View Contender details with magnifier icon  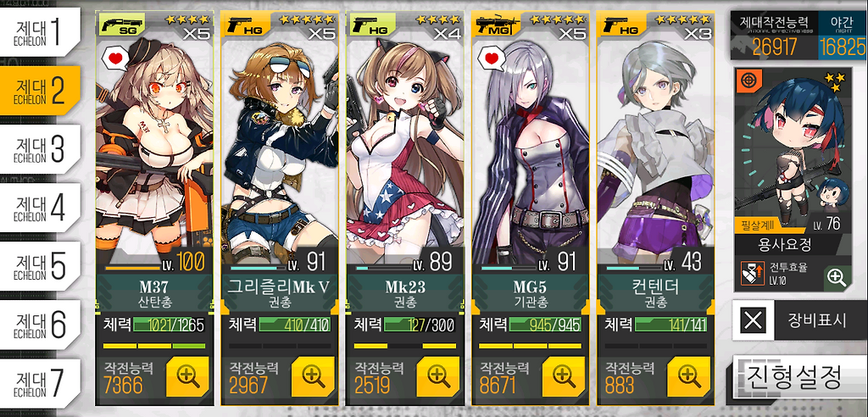coord(688,376)
